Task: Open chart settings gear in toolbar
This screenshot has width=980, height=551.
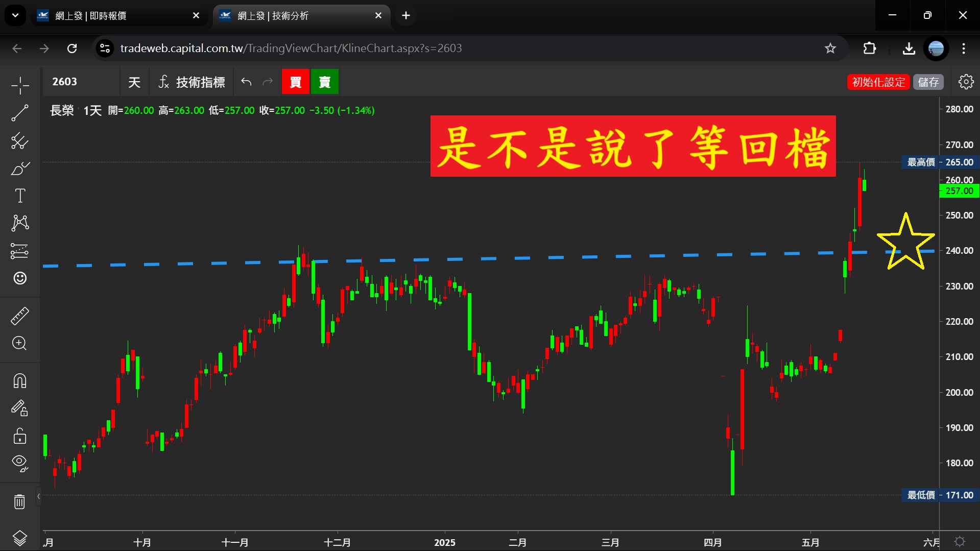Action: tap(966, 82)
